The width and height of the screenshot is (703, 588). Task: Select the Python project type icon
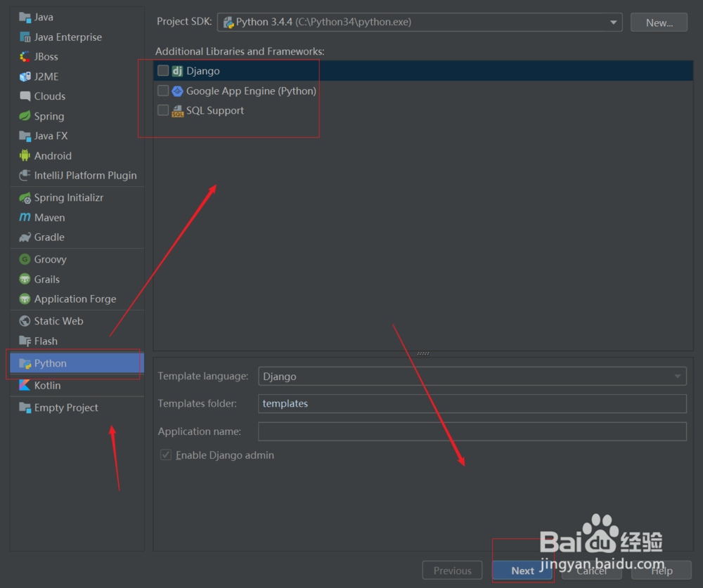point(25,363)
